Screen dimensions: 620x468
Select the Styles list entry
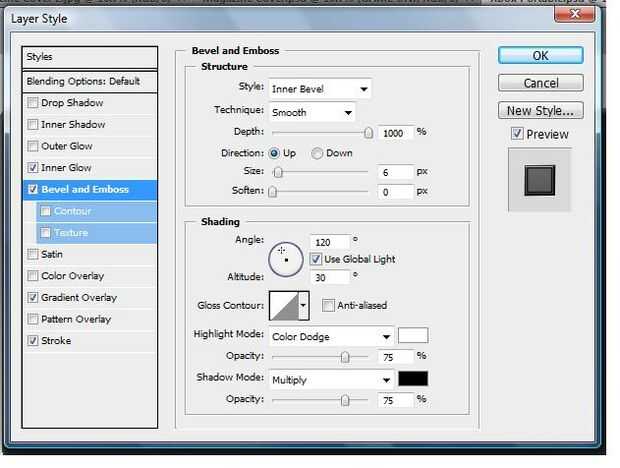point(90,57)
